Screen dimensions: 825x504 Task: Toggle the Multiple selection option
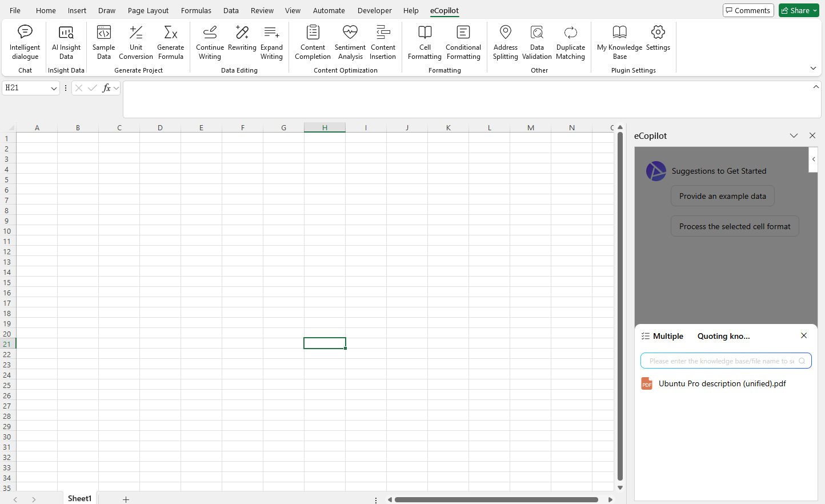pyautogui.click(x=662, y=336)
